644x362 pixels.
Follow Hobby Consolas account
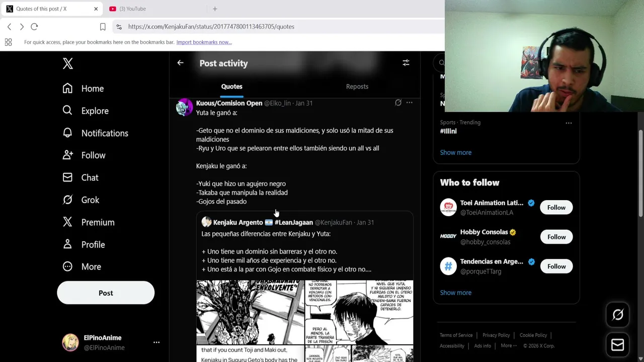tap(556, 237)
